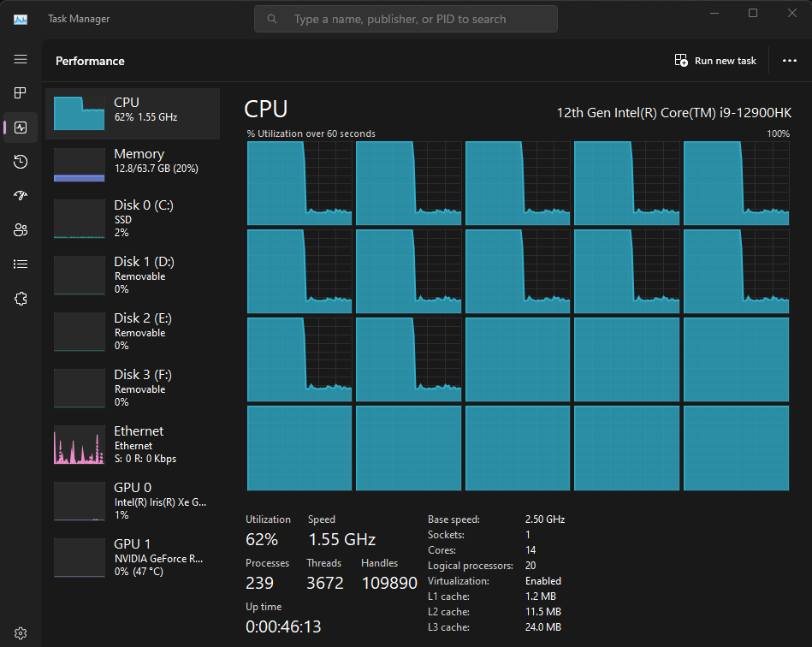This screenshot has height=647, width=812.
Task: Select GPU 1 NVIDIA GeForce panel
Action: 133,557
